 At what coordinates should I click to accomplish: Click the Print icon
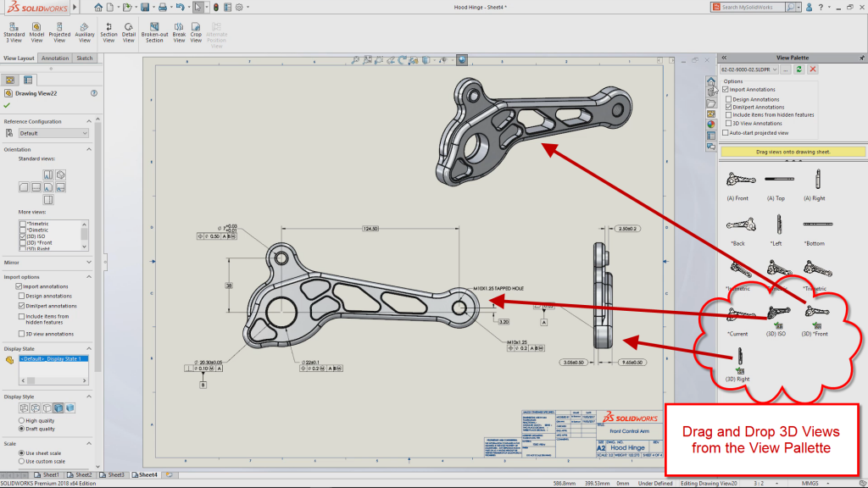(x=162, y=7)
